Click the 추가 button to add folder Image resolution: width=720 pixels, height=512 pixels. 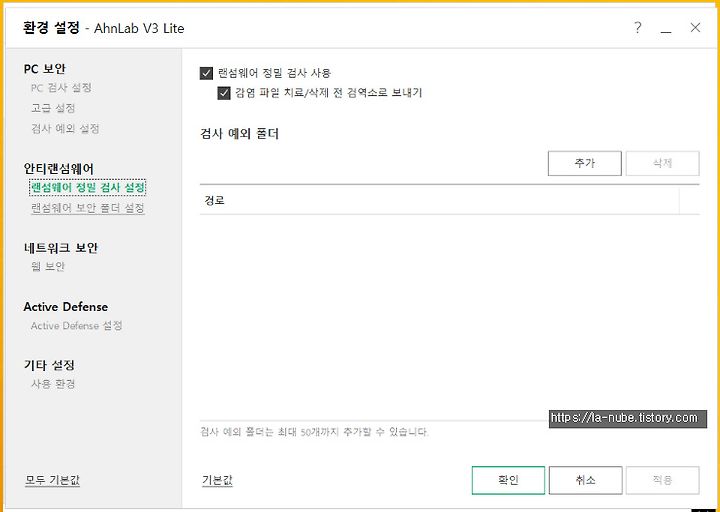coord(585,163)
